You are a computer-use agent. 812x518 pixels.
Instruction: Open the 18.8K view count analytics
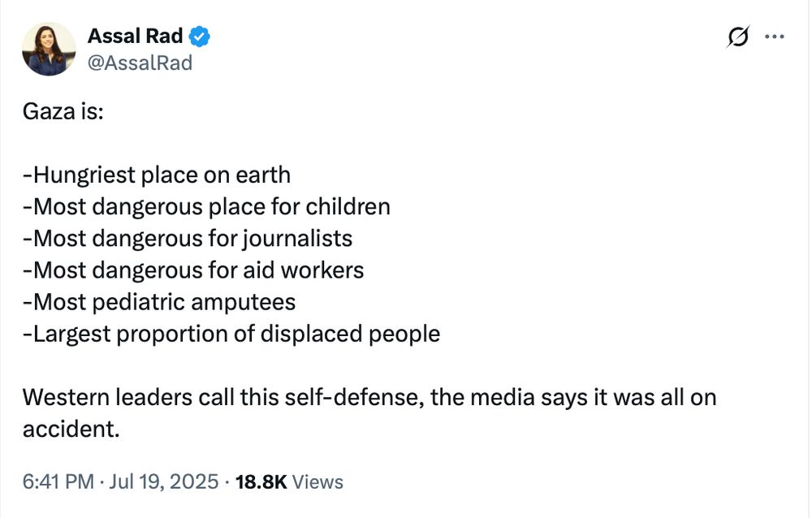(x=261, y=481)
